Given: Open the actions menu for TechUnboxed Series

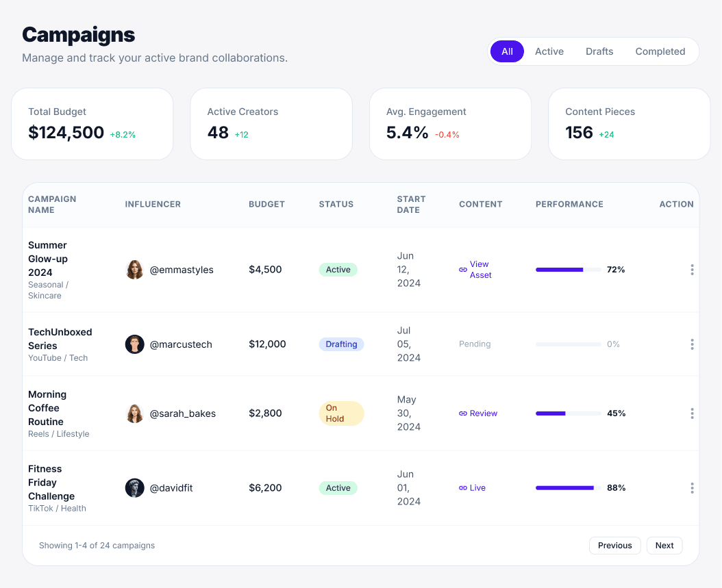Looking at the screenshot, I should tap(692, 344).
